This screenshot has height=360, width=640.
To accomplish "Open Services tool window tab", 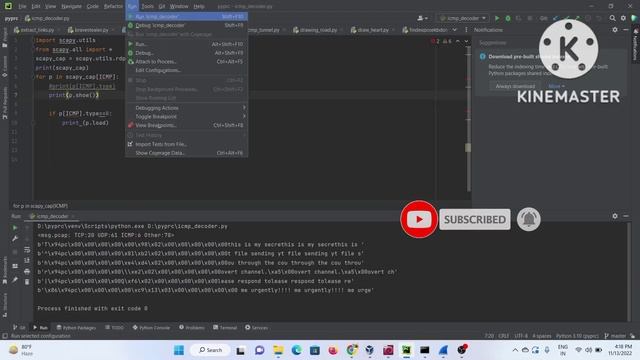I will pos(256,328).
